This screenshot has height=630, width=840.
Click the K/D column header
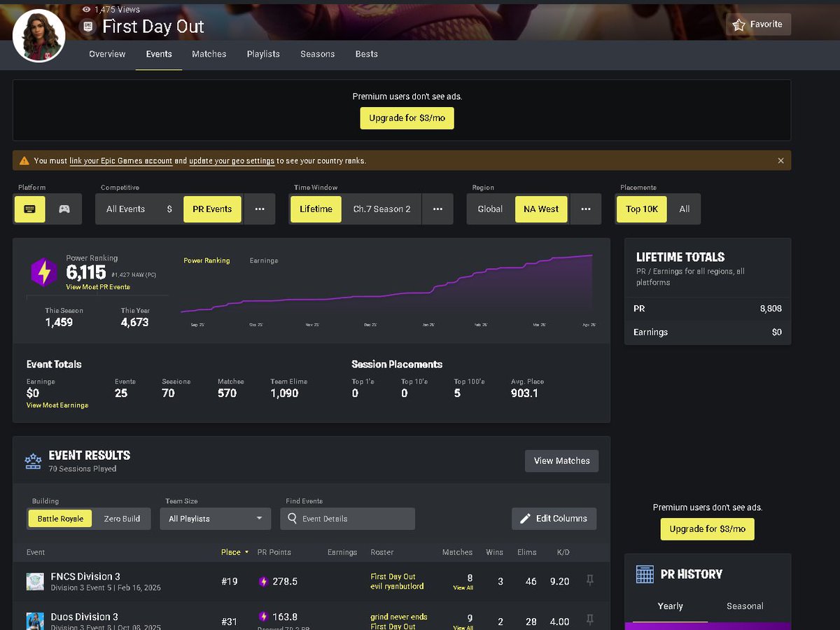point(563,552)
